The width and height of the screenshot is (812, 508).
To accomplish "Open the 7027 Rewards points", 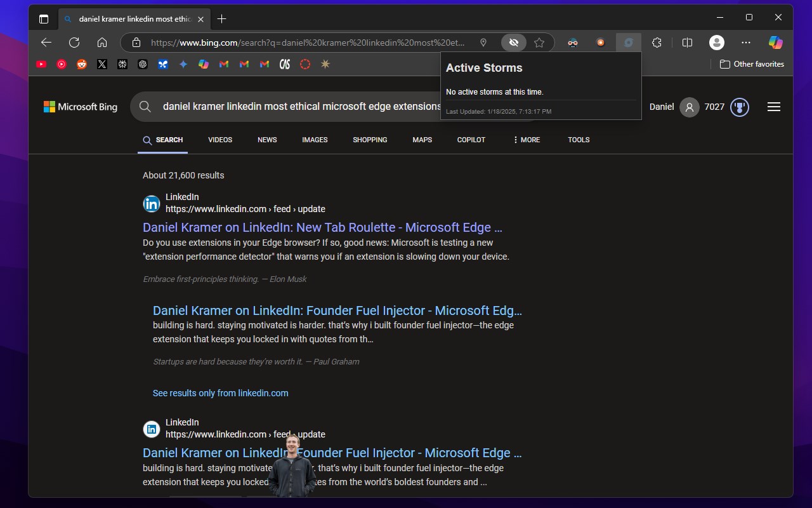I will pyautogui.click(x=714, y=107).
